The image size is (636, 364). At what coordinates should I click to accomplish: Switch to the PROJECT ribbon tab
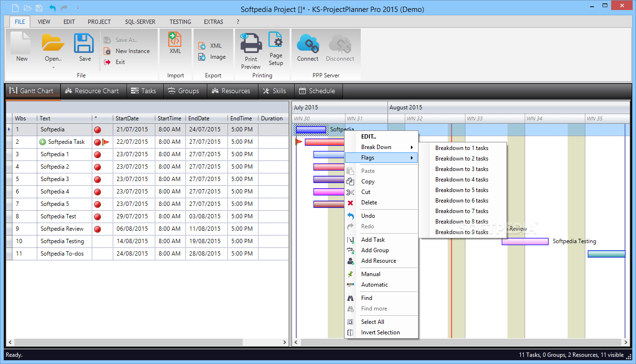pos(99,22)
